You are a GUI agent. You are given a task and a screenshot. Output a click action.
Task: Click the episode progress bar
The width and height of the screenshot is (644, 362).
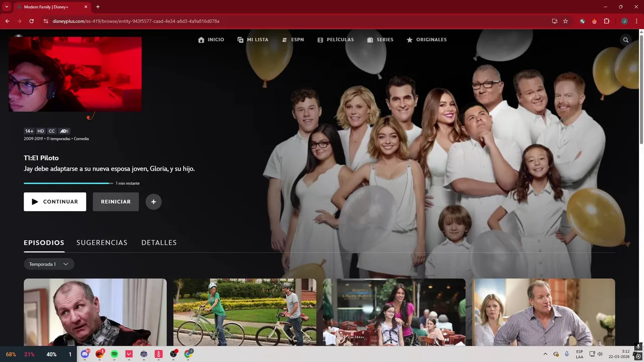68,184
